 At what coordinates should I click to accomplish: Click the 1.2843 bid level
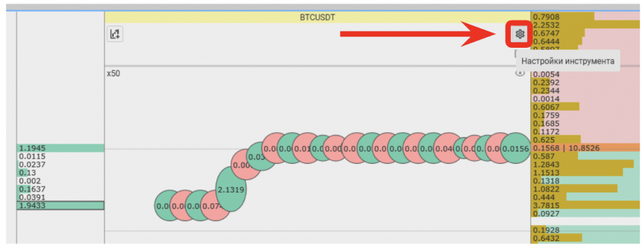pyautogui.click(x=587, y=164)
